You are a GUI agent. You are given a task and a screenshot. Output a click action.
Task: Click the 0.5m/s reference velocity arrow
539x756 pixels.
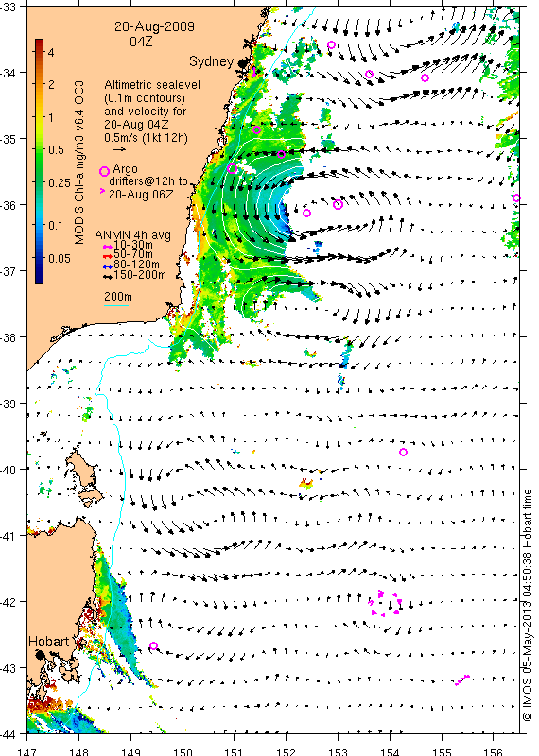click(x=119, y=149)
